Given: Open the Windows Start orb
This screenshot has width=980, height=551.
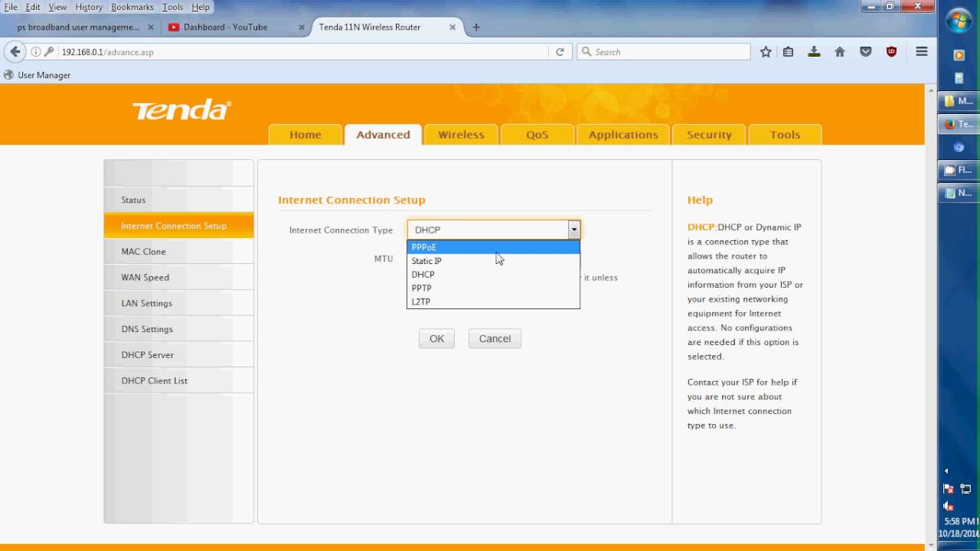Looking at the screenshot, I should tap(959, 21).
